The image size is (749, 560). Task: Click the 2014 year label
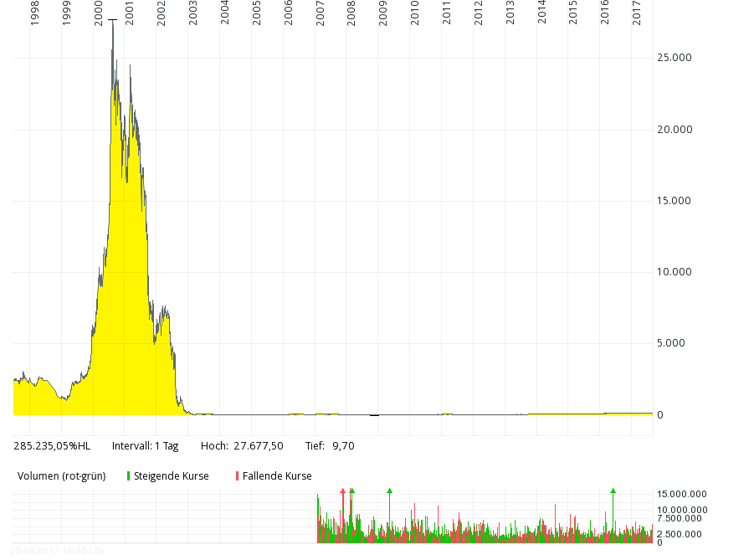(541, 13)
